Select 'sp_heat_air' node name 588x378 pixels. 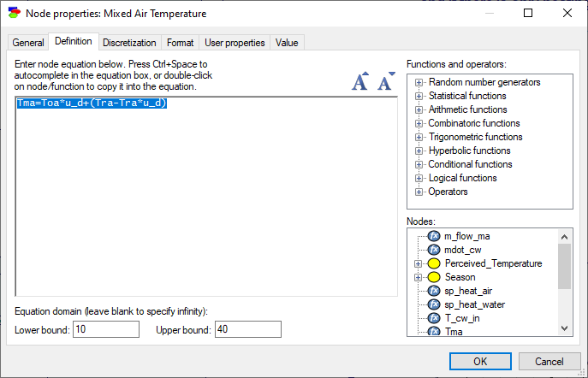(x=468, y=291)
